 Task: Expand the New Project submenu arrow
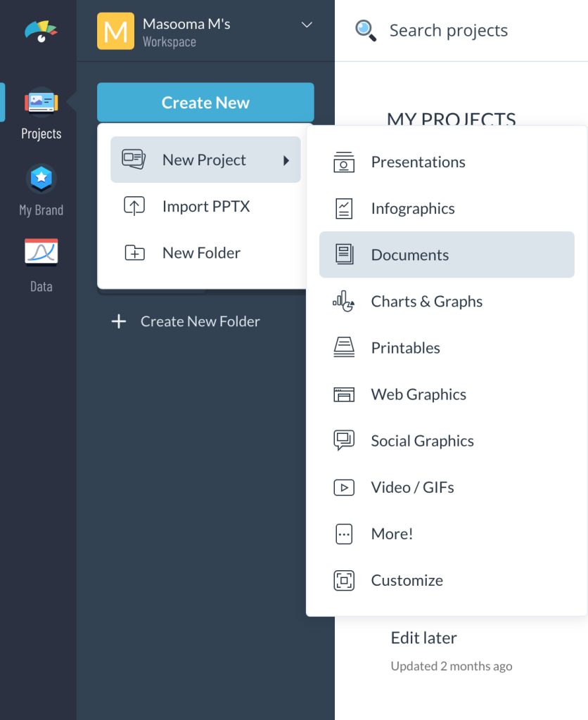pos(287,160)
